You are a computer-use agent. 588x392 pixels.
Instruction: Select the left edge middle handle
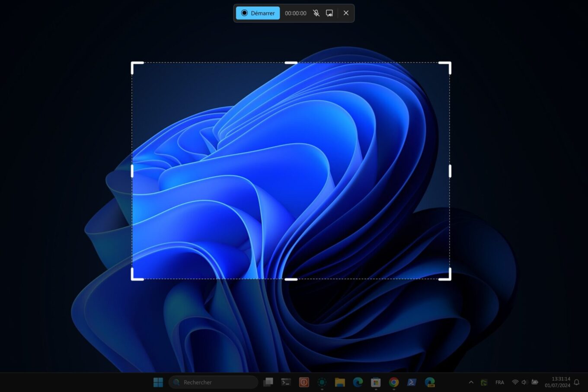point(132,171)
